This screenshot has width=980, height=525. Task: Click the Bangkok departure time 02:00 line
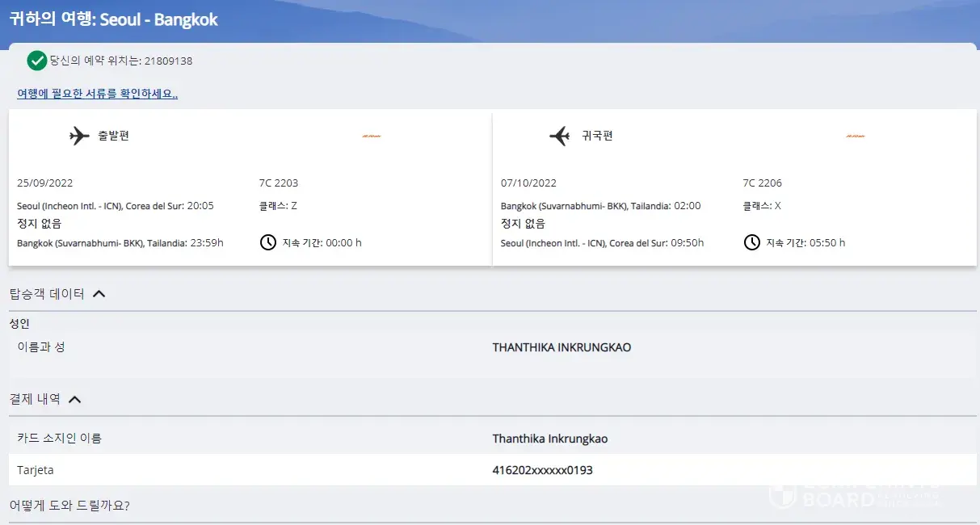pyautogui.click(x=601, y=206)
